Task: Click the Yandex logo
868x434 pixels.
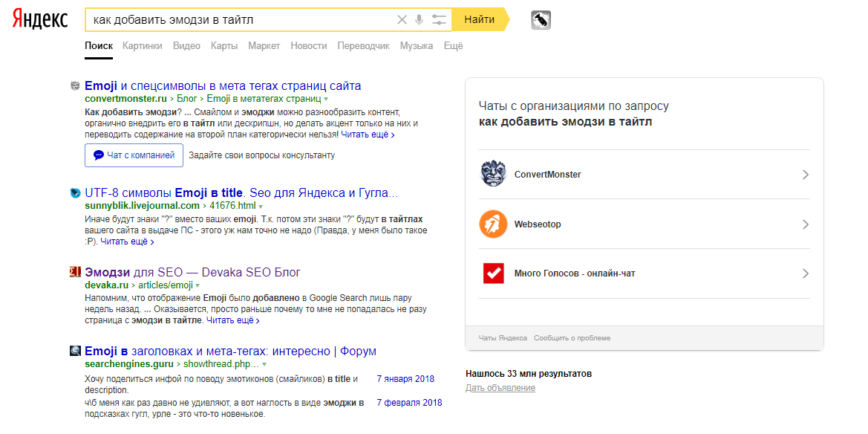Action: coord(39,20)
